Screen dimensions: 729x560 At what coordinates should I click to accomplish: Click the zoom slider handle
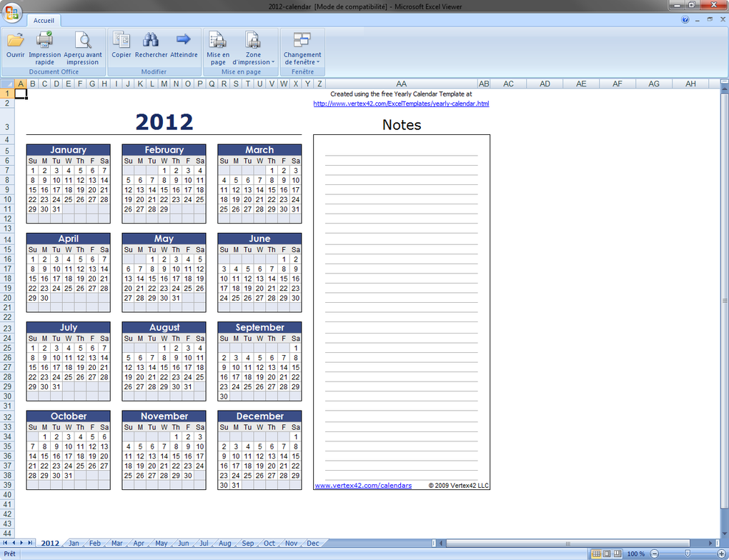[x=688, y=554]
